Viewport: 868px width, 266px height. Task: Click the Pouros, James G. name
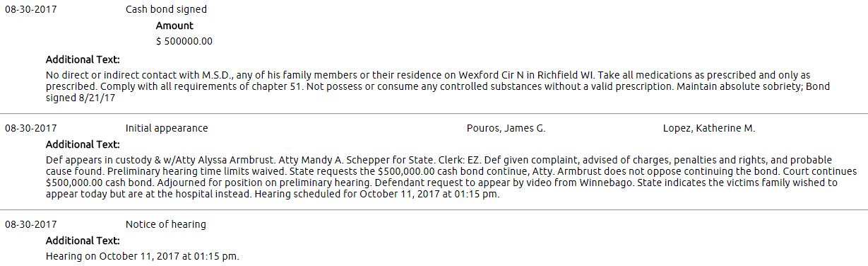tap(506, 129)
